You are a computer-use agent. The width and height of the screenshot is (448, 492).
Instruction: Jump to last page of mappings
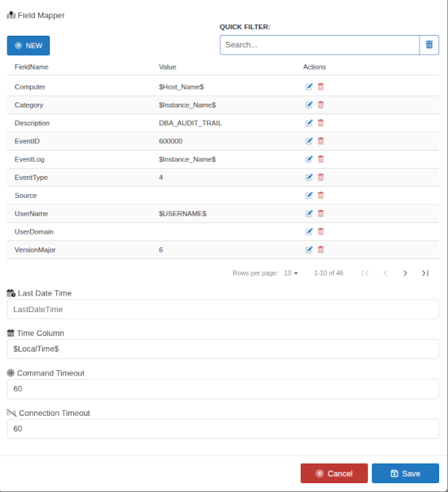coord(425,273)
